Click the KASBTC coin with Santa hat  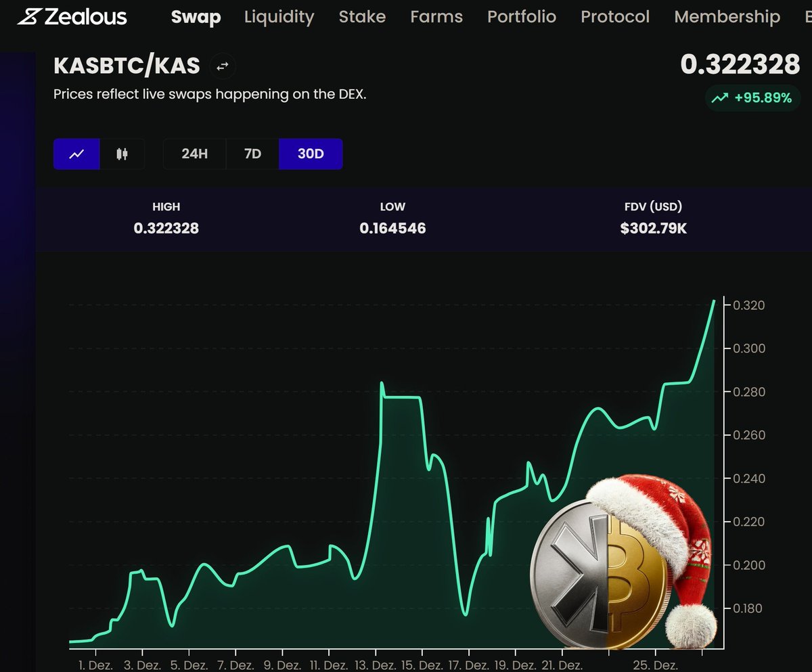623,562
